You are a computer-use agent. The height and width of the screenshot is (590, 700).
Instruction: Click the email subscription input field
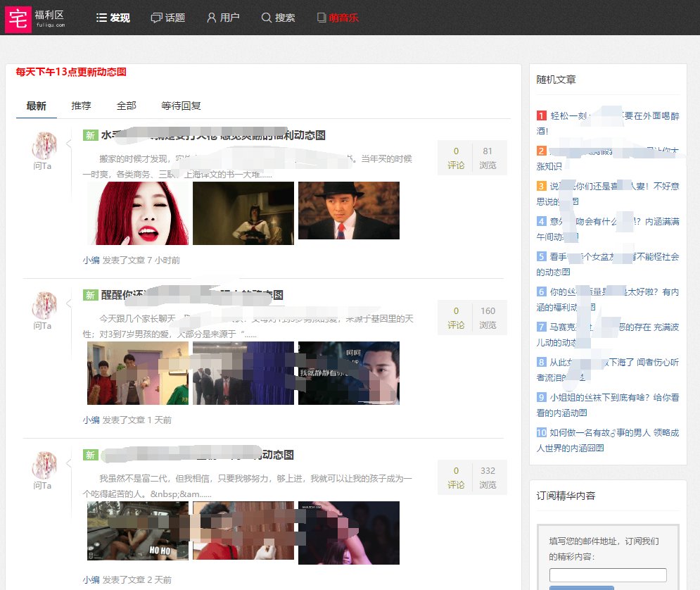tap(608, 575)
